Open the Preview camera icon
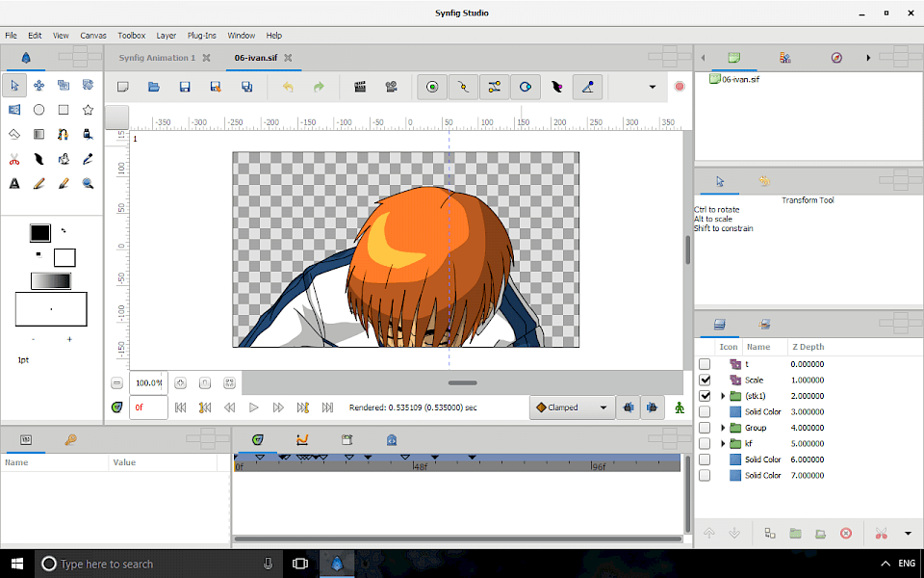The height and width of the screenshot is (578, 924). 391,87
